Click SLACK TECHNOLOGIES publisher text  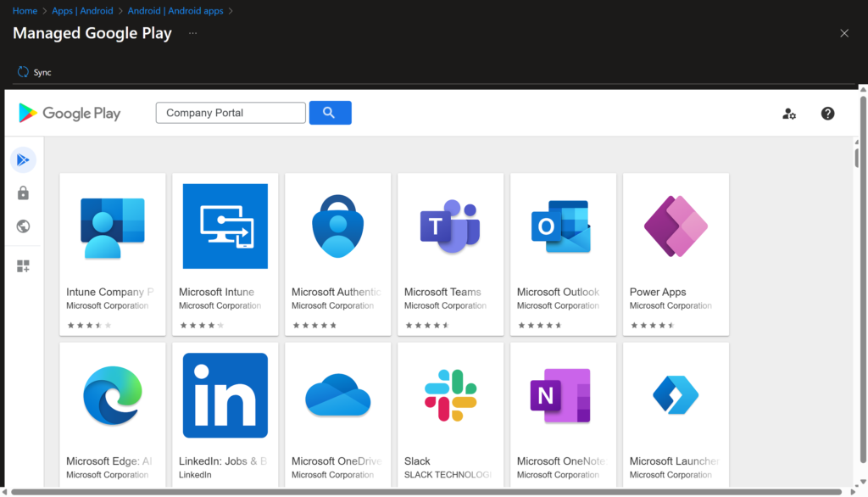(448, 475)
